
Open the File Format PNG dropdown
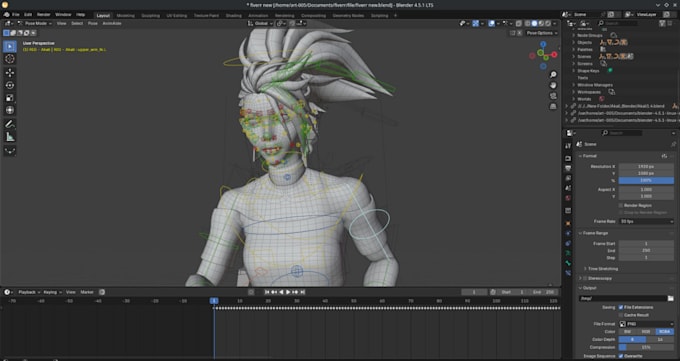(x=646, y=324)
